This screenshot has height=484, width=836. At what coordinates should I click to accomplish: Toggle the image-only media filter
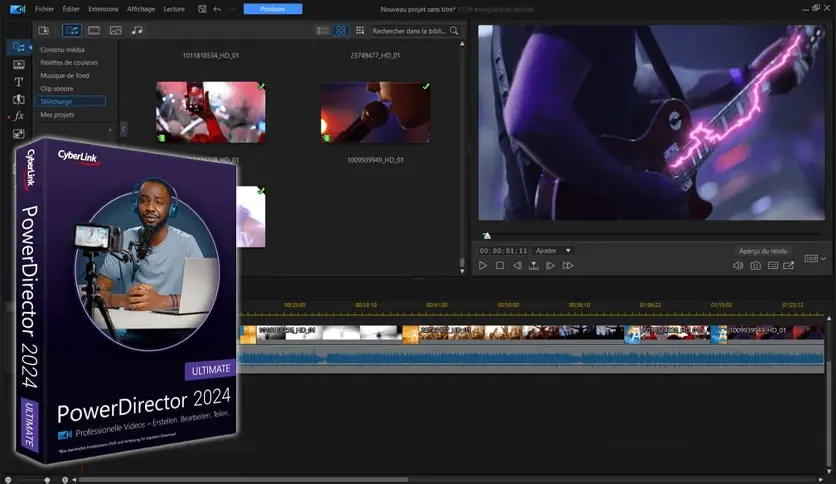pyautogui.click(x=115, y=31)
